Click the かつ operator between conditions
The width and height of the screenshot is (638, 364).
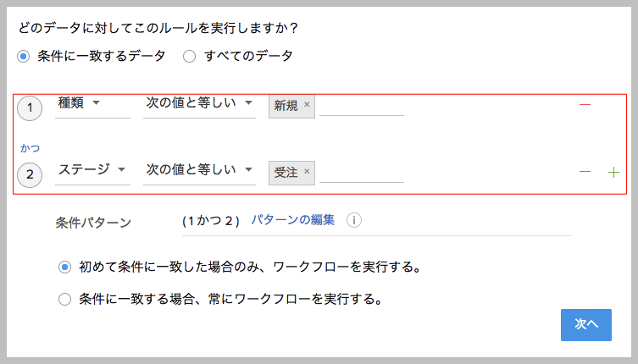click(x=30, y=148)
